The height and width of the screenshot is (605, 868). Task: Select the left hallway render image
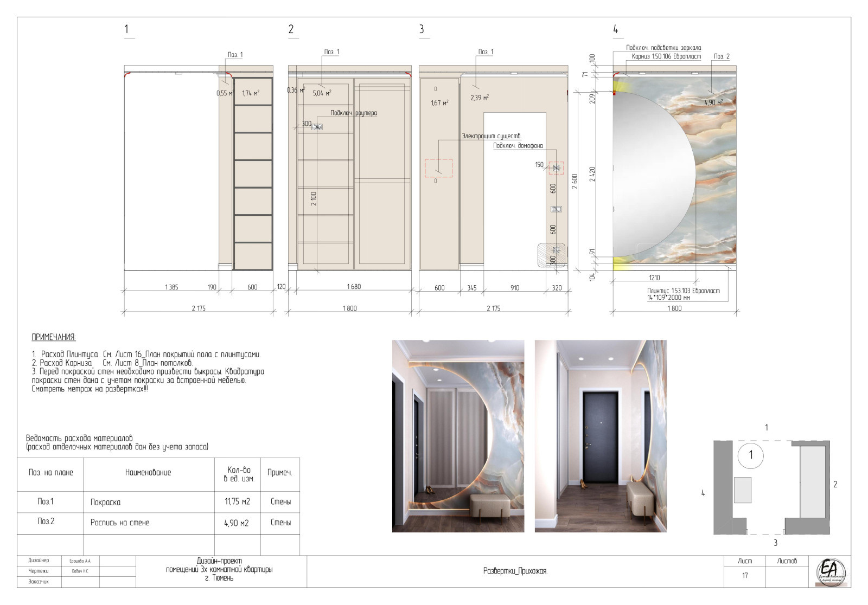[458, 436]
